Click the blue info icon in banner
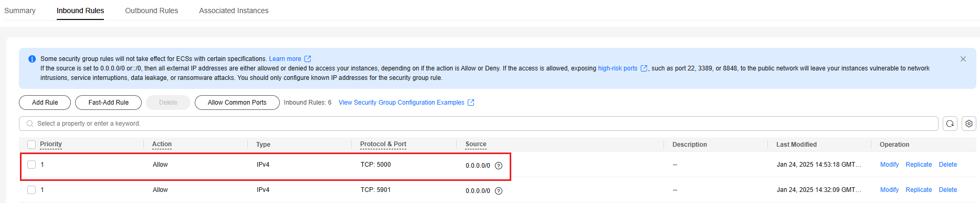Image resolution: width=980 pixels, height=203 pixels. click(32, 59)
